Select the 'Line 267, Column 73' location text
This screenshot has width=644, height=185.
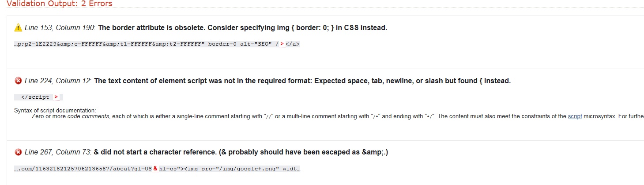58,152
